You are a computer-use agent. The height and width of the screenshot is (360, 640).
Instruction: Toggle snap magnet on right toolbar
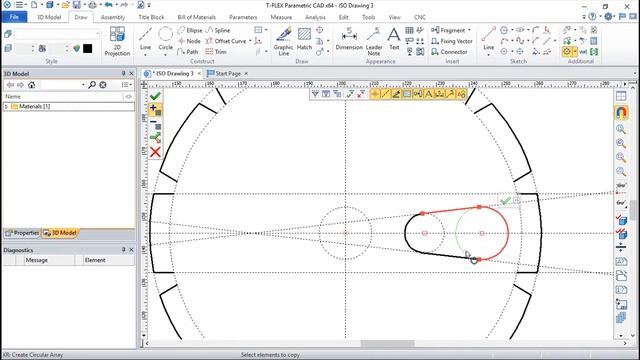621,112
